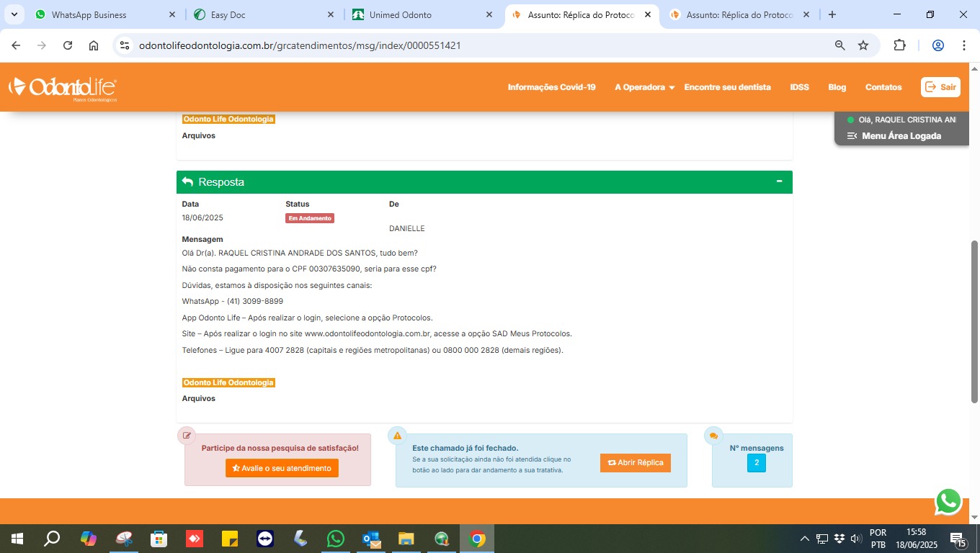The height and width of the screenshot is (553, 980).
Task: Visit the Blog link
Action: pos(837,87)
